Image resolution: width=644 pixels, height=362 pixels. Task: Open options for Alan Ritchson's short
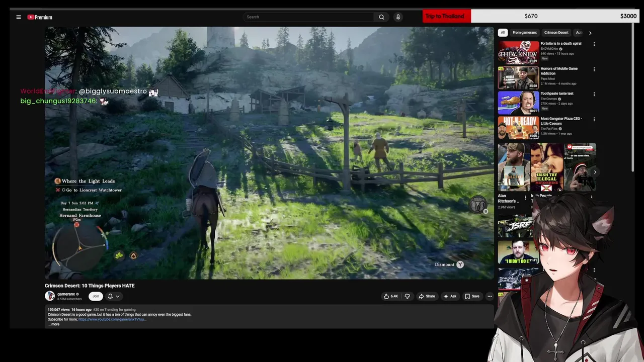coord(526,197)
